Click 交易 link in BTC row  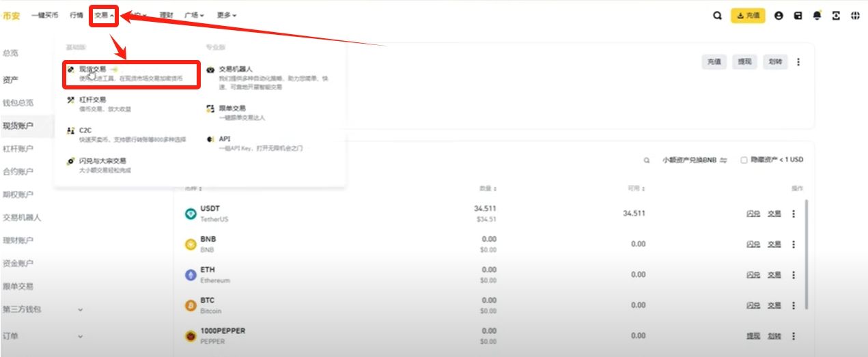tap(774, 305)
